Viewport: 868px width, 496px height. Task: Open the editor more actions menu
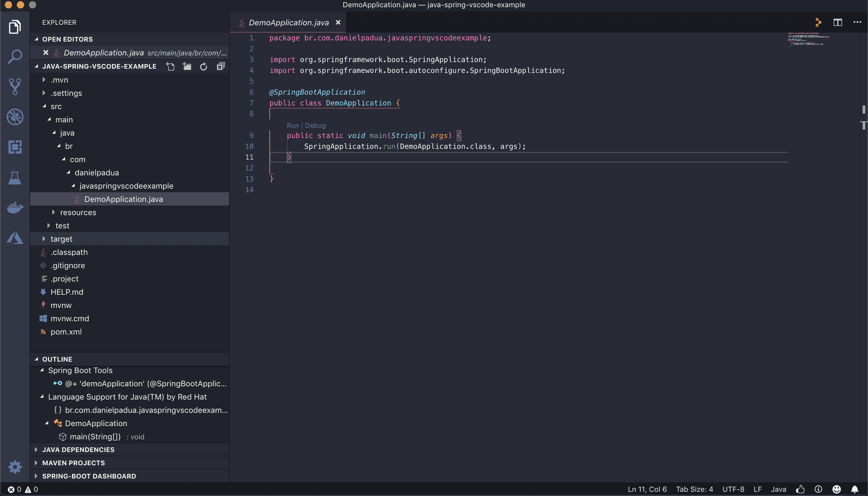pos(857,22)
